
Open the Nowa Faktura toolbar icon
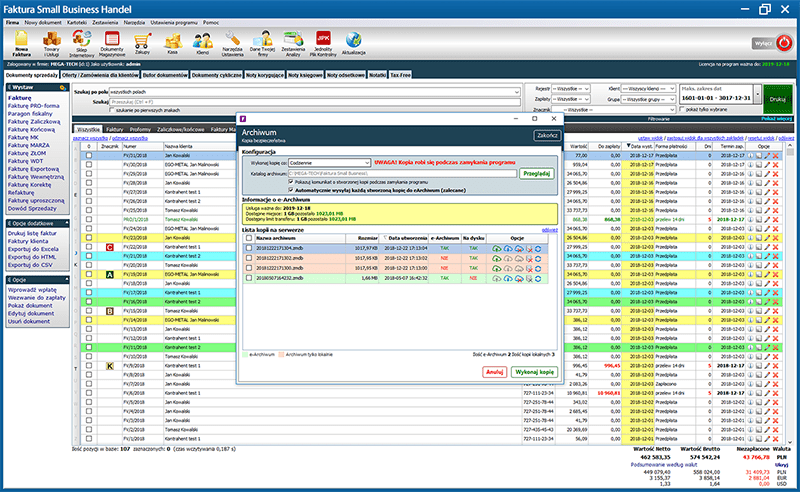[x=21, y=43]
